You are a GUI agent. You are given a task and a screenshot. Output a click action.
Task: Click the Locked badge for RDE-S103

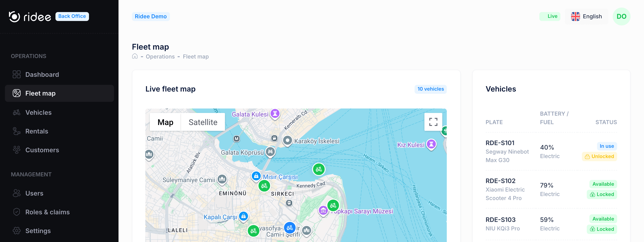point(602,229)
